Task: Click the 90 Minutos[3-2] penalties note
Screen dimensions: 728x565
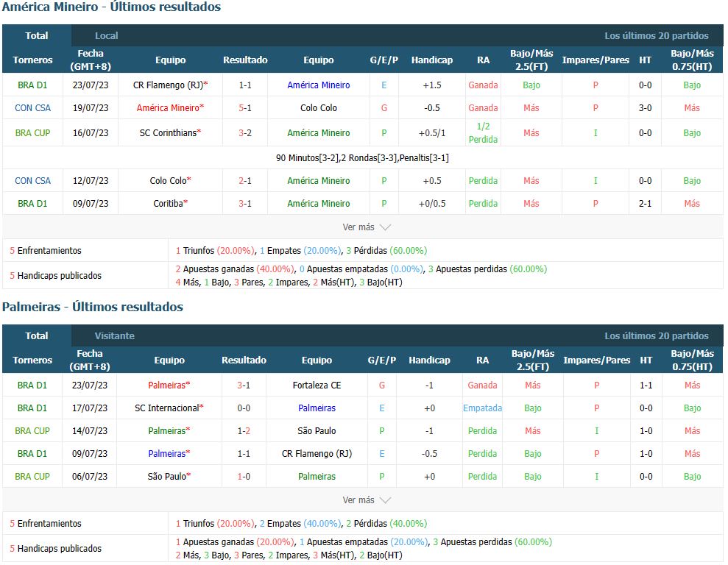Action: [362, 157]
